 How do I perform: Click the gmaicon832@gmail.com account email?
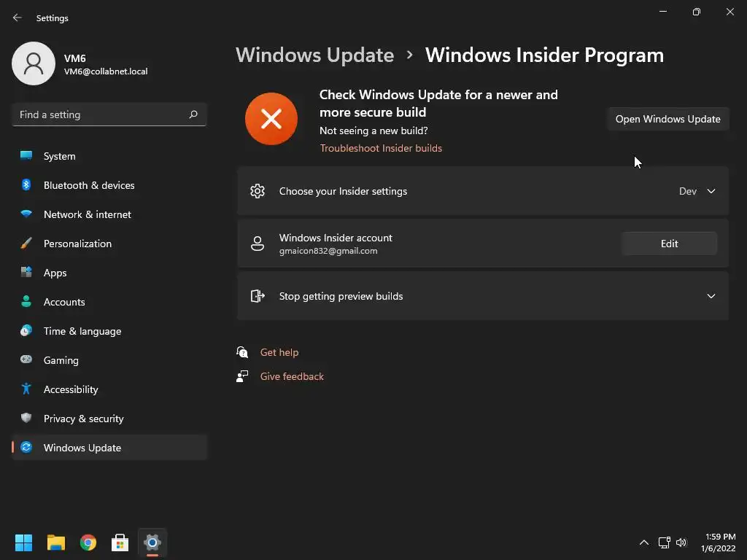[328, 251]
